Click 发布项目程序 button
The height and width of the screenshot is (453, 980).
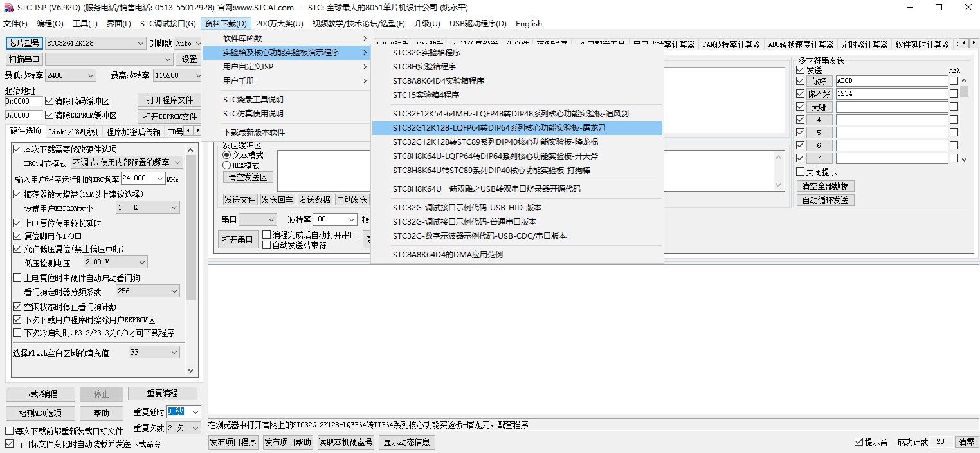tap(233, 442)
